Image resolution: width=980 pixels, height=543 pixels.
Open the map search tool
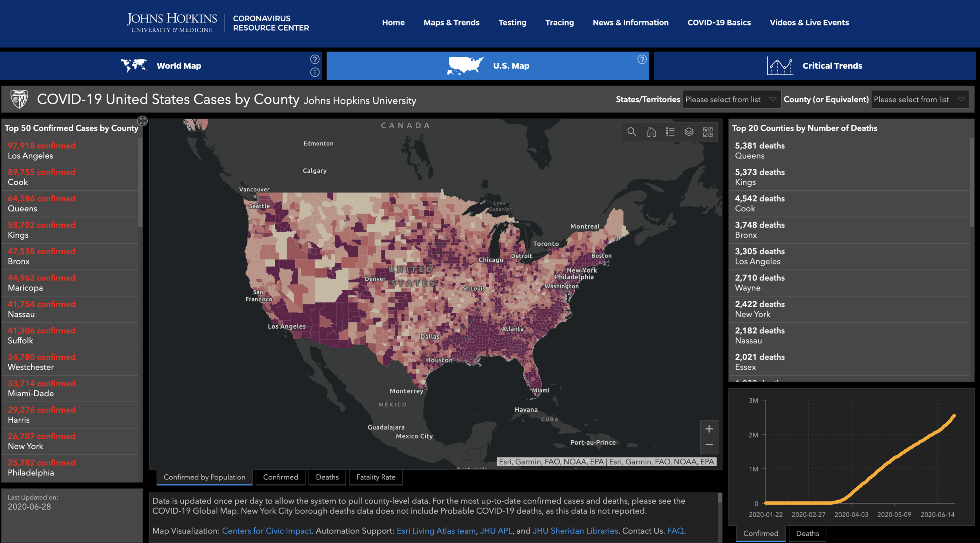(632, 132)
